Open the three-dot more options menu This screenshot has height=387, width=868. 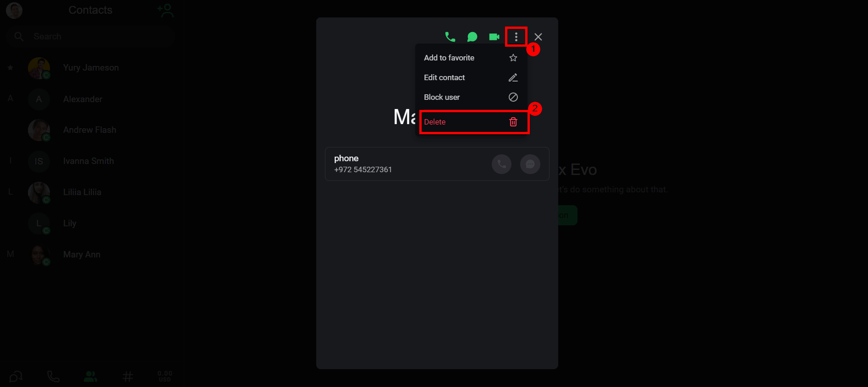point(516,37)
